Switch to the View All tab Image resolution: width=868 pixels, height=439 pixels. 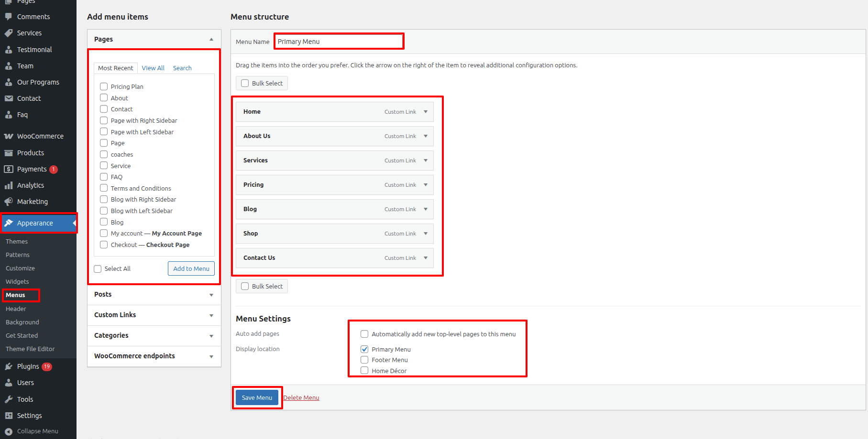(153, 68)
